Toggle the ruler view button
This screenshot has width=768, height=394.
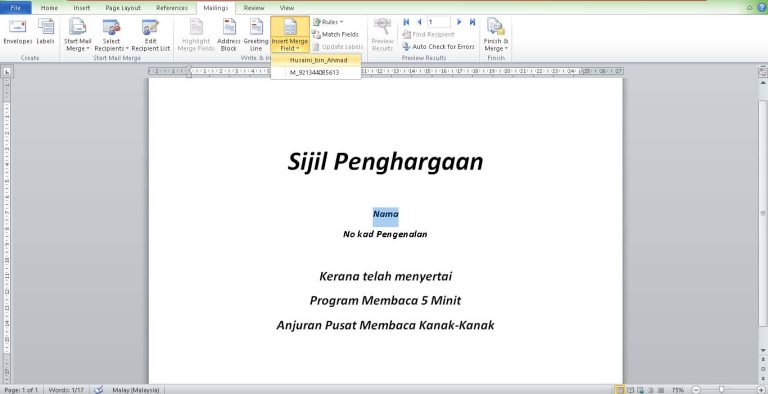pyautogui.click(x=762, y=73)
